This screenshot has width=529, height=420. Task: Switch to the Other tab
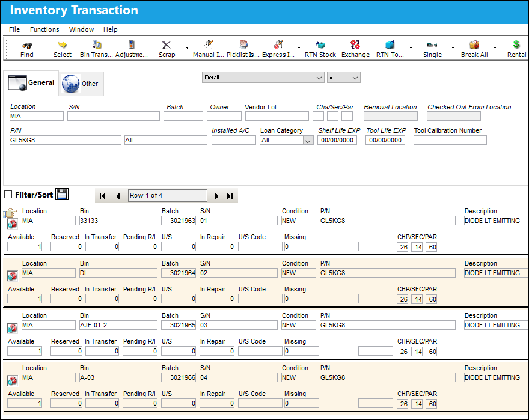[81, 84]
